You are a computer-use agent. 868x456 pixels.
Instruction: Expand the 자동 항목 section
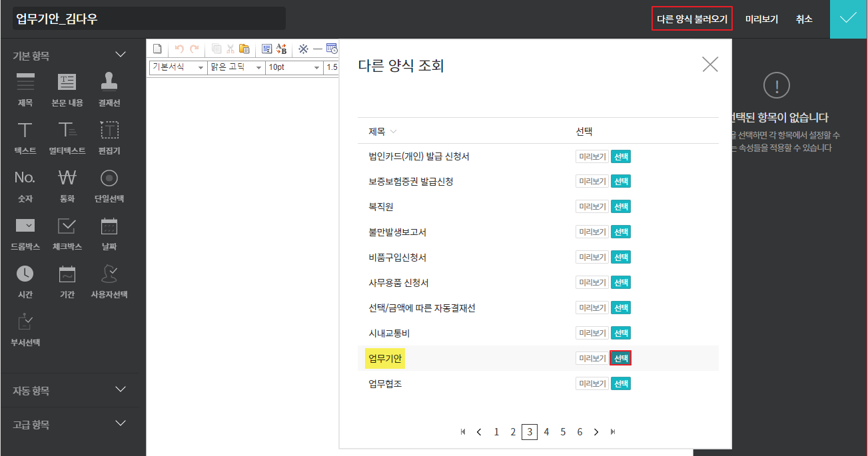point(121,389)
